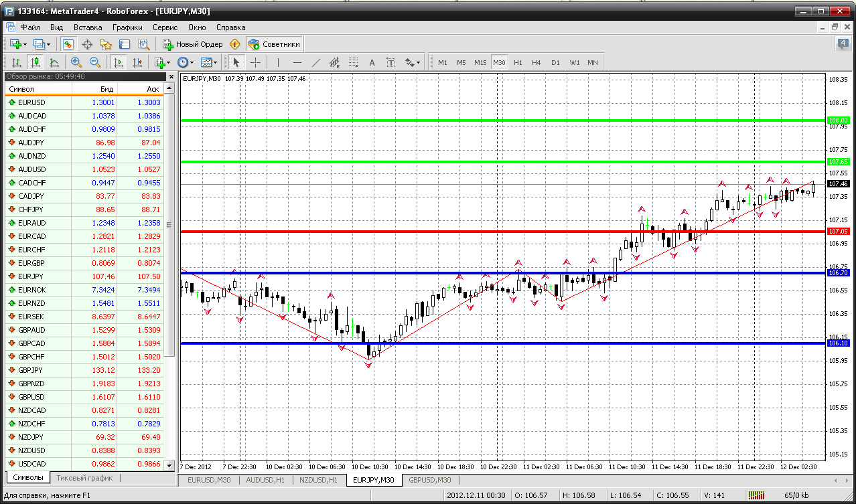The width and height of the screenshot is (856, 504).
Task: Open the Periods clock dropdown
Action: coord(185,62)
